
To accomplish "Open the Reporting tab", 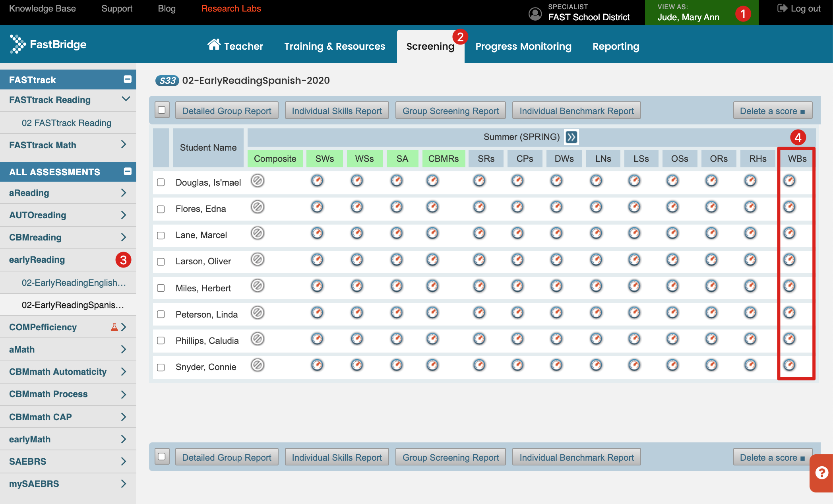I will 616,46.
